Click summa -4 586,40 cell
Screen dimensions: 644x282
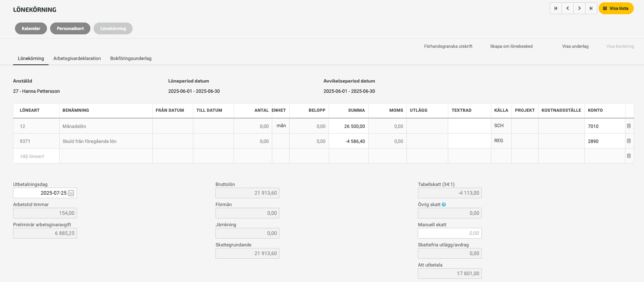348,141
